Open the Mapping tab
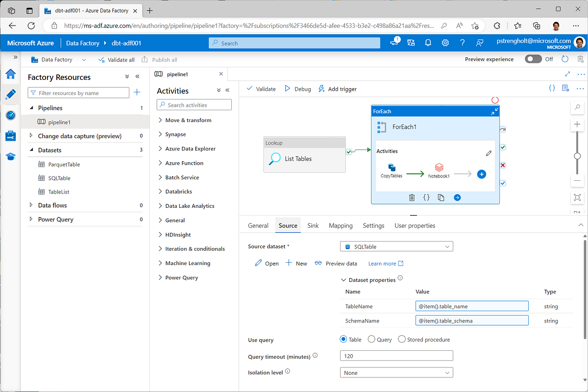The width and height of the screenshot is (588, 392). point(340,225)
